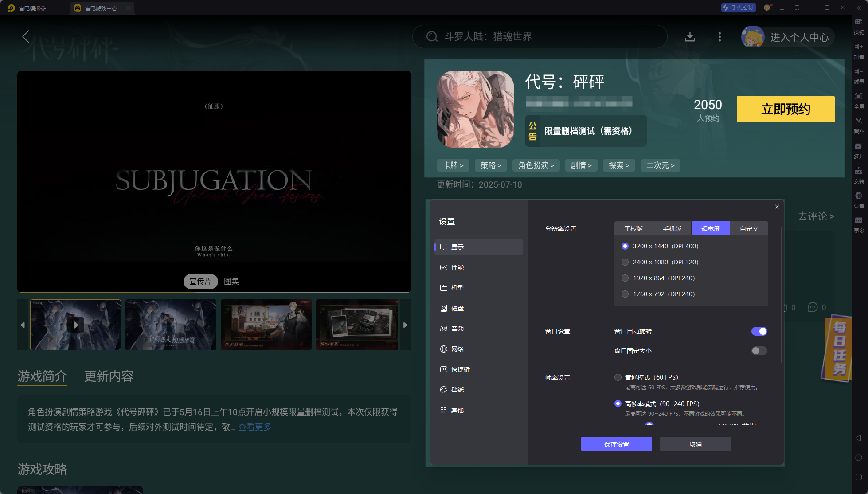Open the title bar hamburger menu
The width and height of the screenshot is (868, 494).
click(782, 8)
